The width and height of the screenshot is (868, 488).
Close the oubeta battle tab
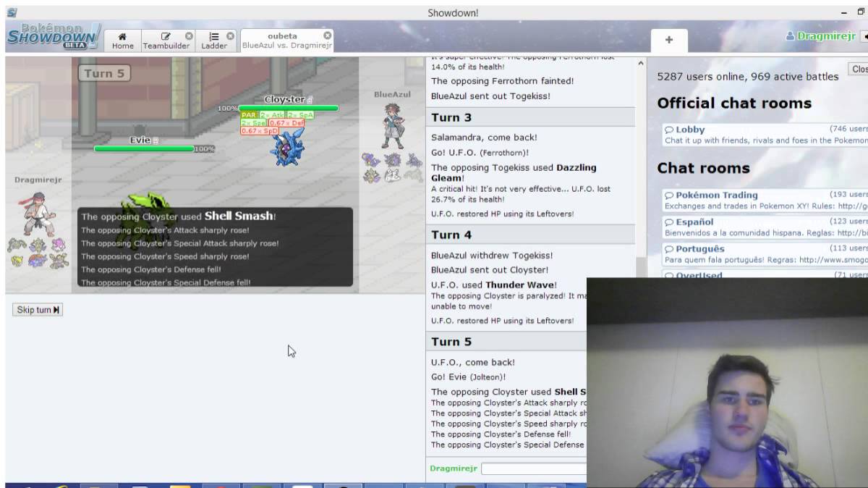coord(327,35)
